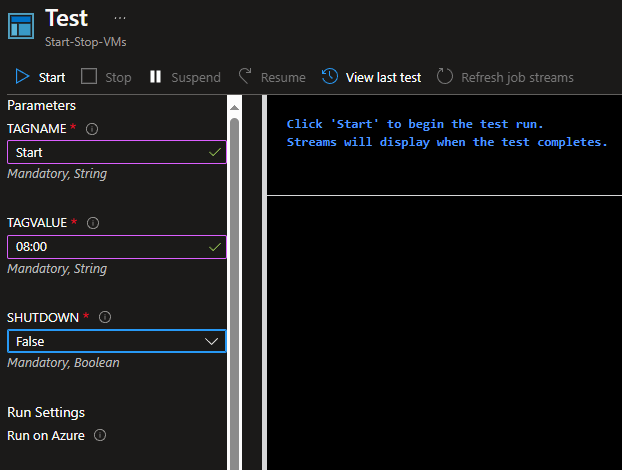Click the Start play icon
The width and height of the screenshot is (622, 470).
(22, 77)
